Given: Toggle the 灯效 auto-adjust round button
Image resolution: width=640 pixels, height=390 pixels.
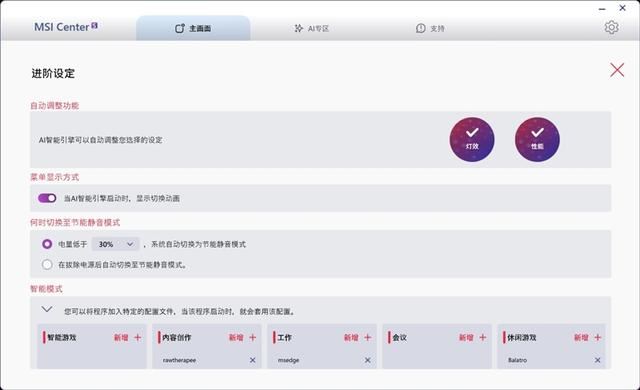Looking at the screenshot, I should tap(472, 140).
